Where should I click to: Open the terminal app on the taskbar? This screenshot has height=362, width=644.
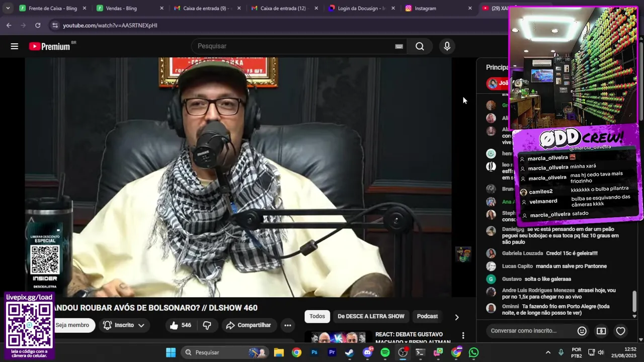click(x=420, y=352)
